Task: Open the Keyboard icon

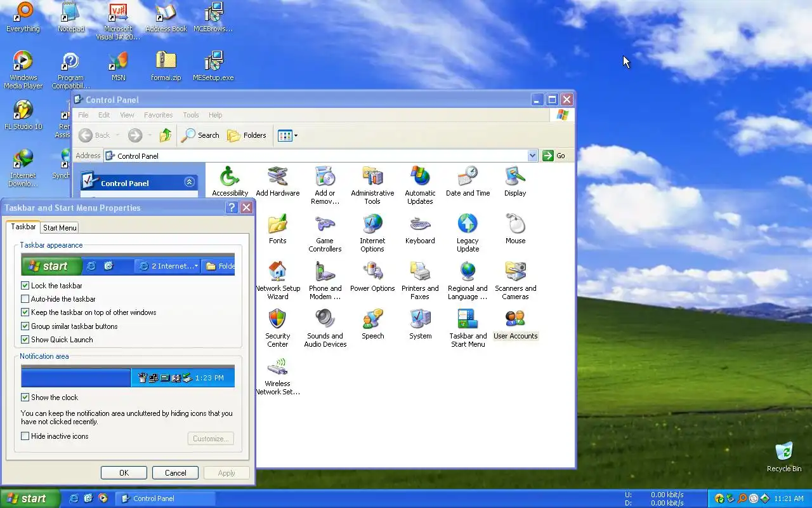Action: point(420,229)
